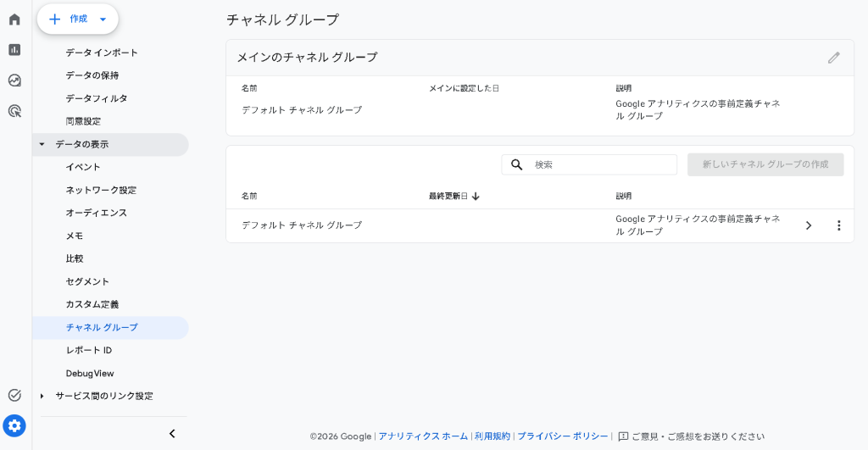Collapse the データの表示 section
The height and width of the screenshot is (450, 868).
[x=42, y=144]
